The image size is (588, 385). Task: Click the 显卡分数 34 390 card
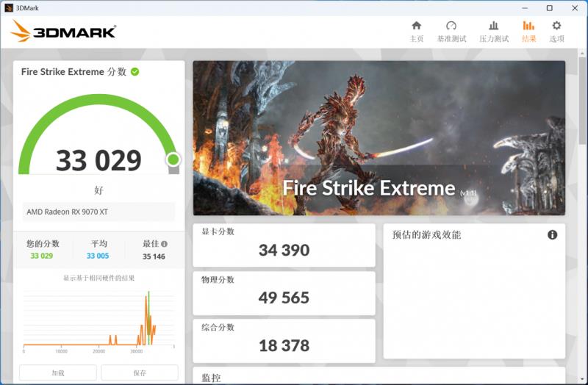(x=284, y=245)
